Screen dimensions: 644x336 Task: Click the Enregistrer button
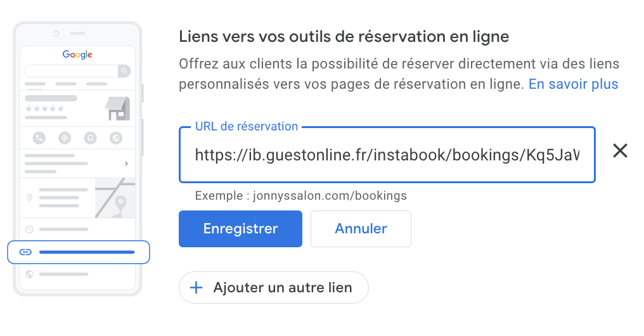pos(240,229)
